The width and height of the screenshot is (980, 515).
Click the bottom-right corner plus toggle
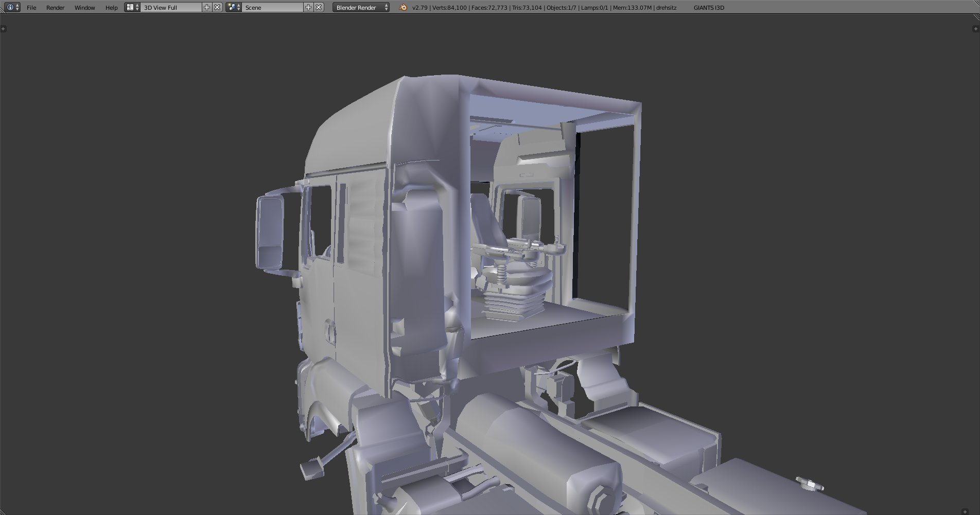[965, 511]
